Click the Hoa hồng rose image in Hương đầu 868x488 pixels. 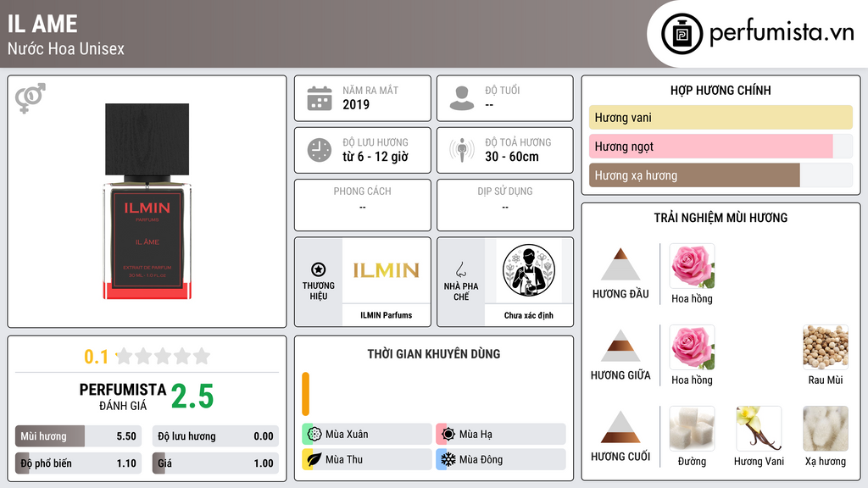pos(692,266)
